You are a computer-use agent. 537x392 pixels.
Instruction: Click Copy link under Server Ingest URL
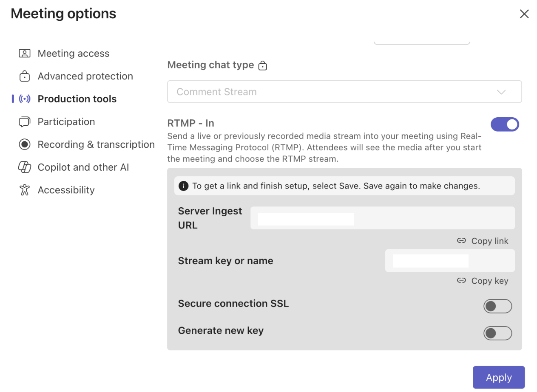pos(483,241)
